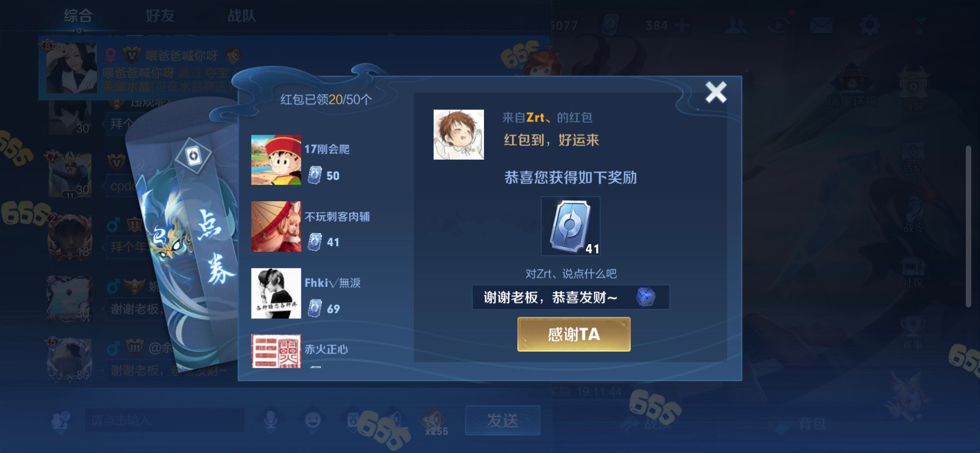Switch to the 好友 tab
The image size is (980, 453).
click(x=160, y=16)
